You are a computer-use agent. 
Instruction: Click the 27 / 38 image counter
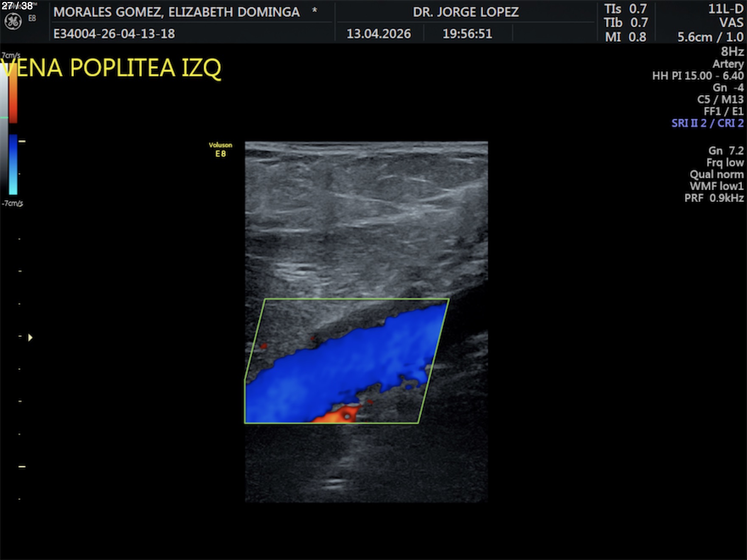click(17, 6)
